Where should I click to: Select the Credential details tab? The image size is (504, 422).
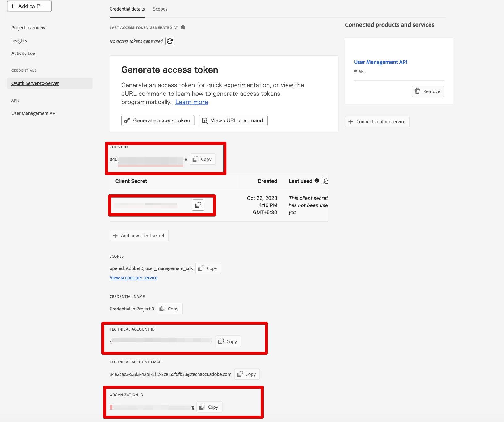[127, 9]
